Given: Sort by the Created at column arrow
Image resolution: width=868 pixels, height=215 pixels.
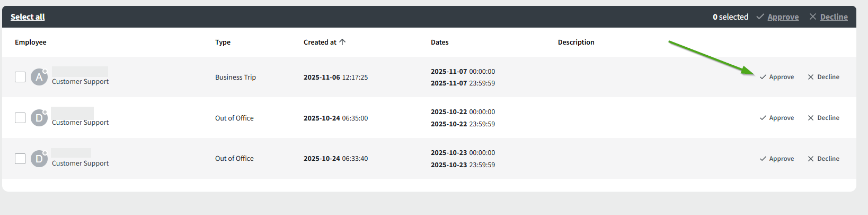Looking at the screenshot, I should 342,42.
